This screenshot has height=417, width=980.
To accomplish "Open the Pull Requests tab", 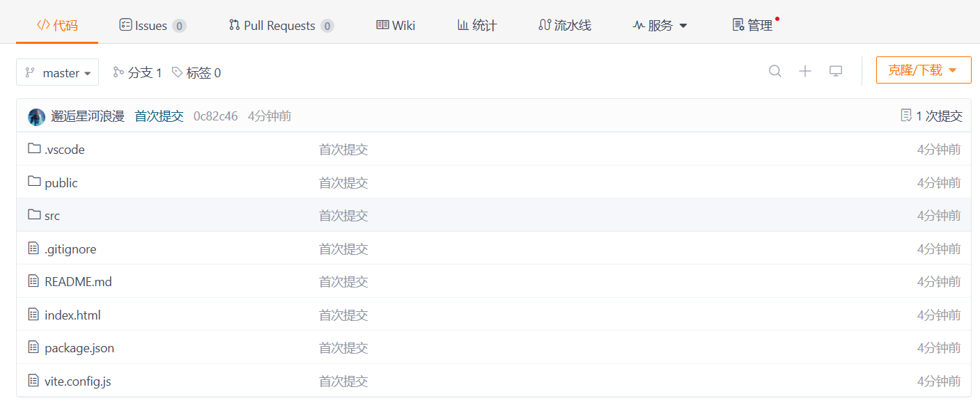I will pos(281,26).
